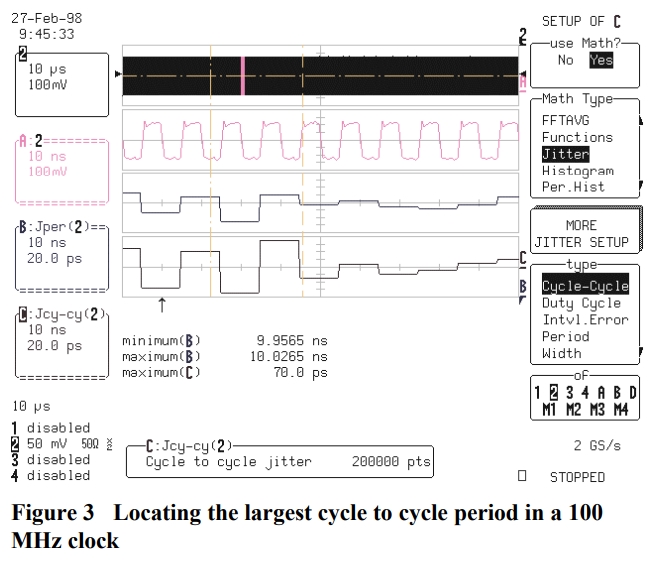The image size is (648, 568).
Task: Select Yes under use Math?
Action: coord(600,60)
